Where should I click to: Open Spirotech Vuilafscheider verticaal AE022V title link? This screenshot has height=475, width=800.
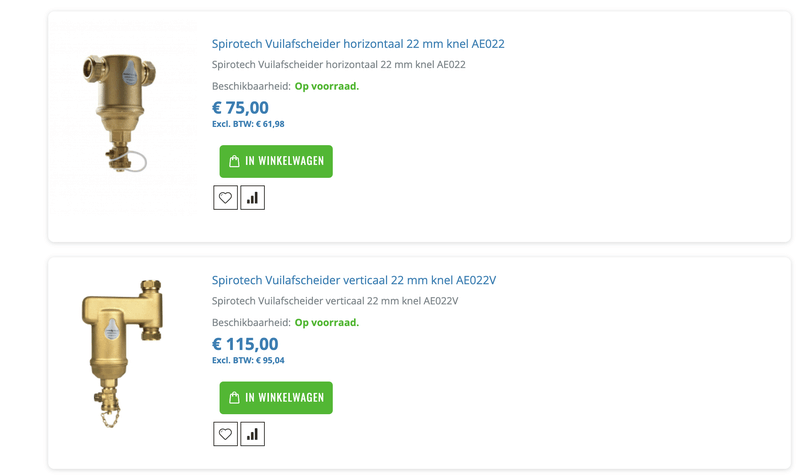click(354, 280)
